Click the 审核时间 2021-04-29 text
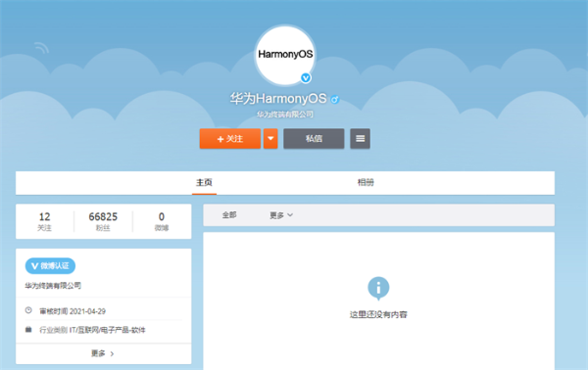 click(73, 311)
